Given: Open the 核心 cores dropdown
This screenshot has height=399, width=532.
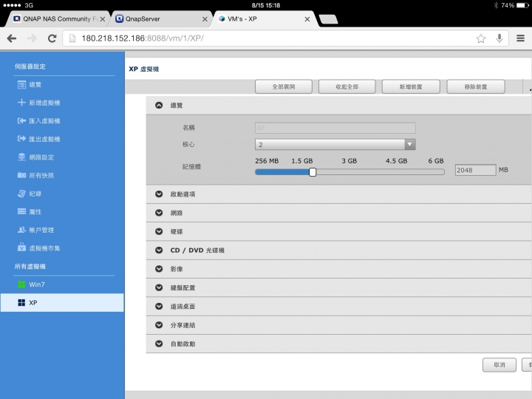Looking at the screenshot, I should (x=335, y=145).
